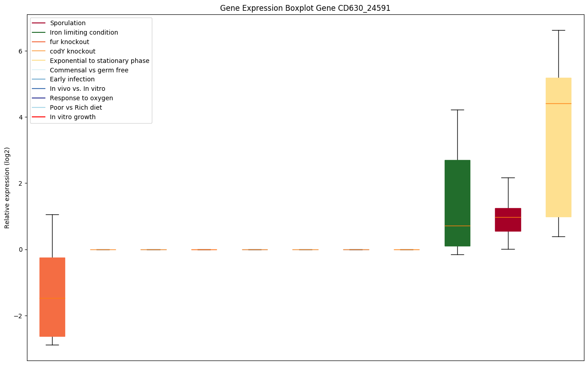Click the light yellow box body
This screenshot has height=365, width=588.
click(558, 147)
